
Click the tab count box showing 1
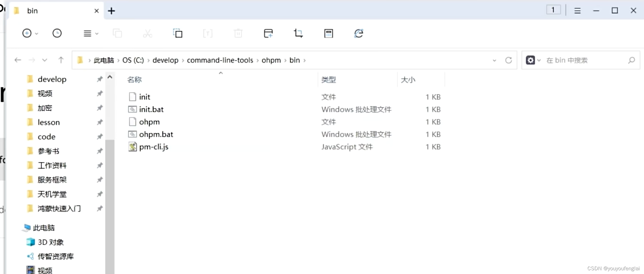[x=553, y=10]
